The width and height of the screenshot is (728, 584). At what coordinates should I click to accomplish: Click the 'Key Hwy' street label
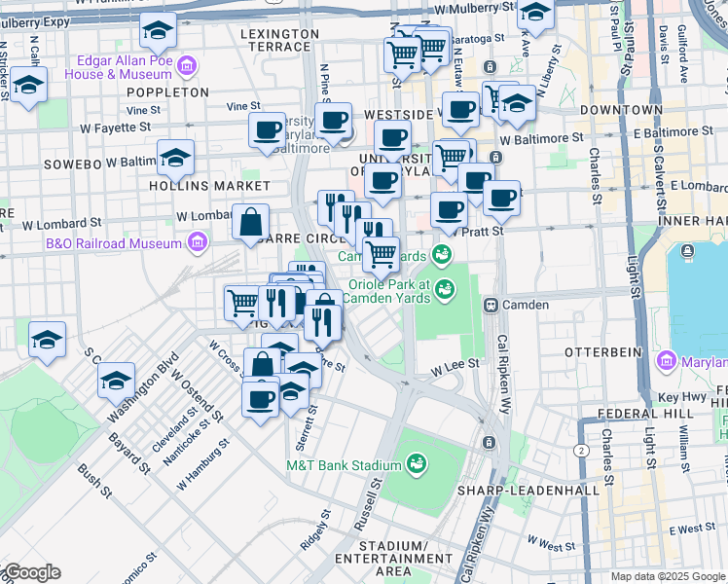[682, 397]
